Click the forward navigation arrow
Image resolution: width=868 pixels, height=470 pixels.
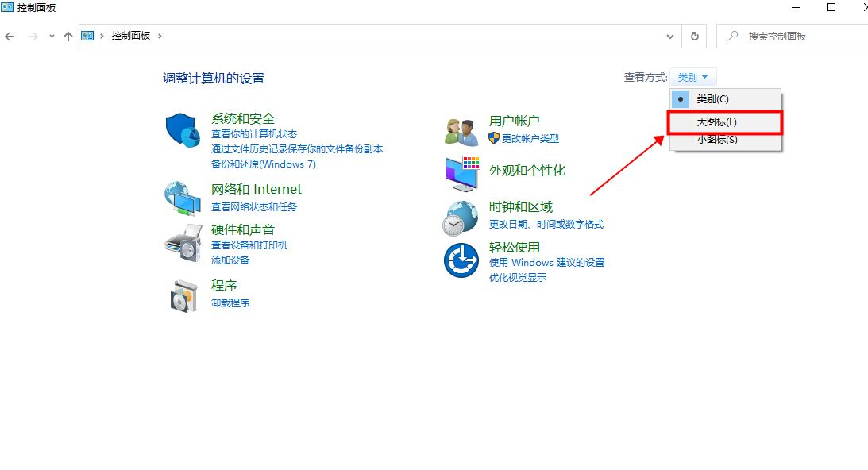pyautogui.click(x=33, y=37)
